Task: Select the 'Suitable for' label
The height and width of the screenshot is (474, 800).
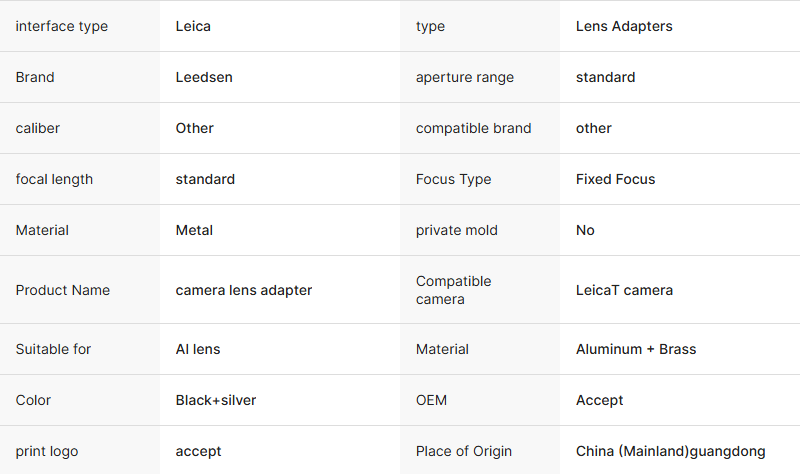Action: point(53,349)
